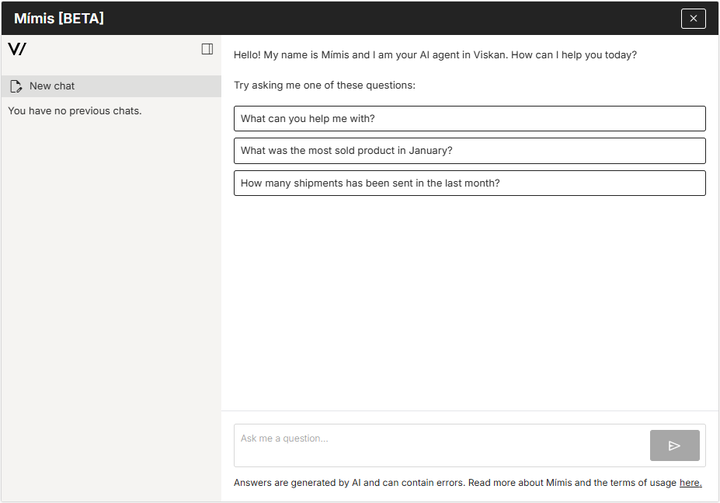The height and width of the screenshot is (503, 720).
Task: Click the Mímis [BETA] title text
Action: coord(59,18)
